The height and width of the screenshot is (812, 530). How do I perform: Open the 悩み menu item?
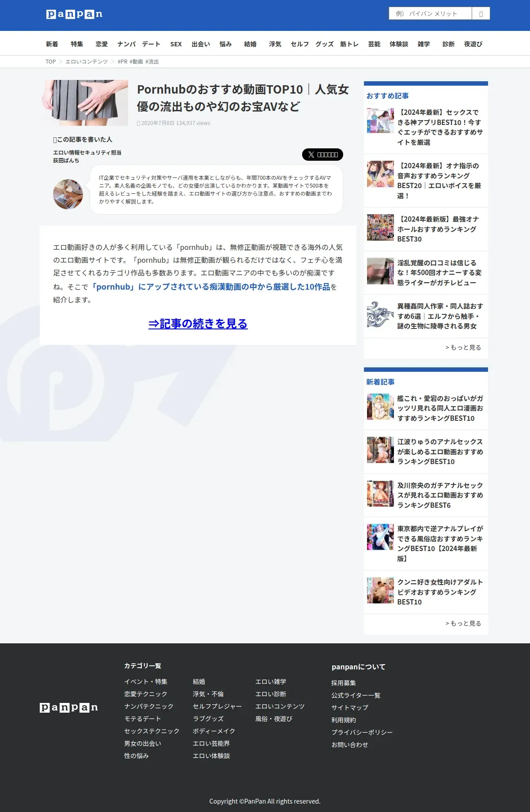click(x=225, y=44)
